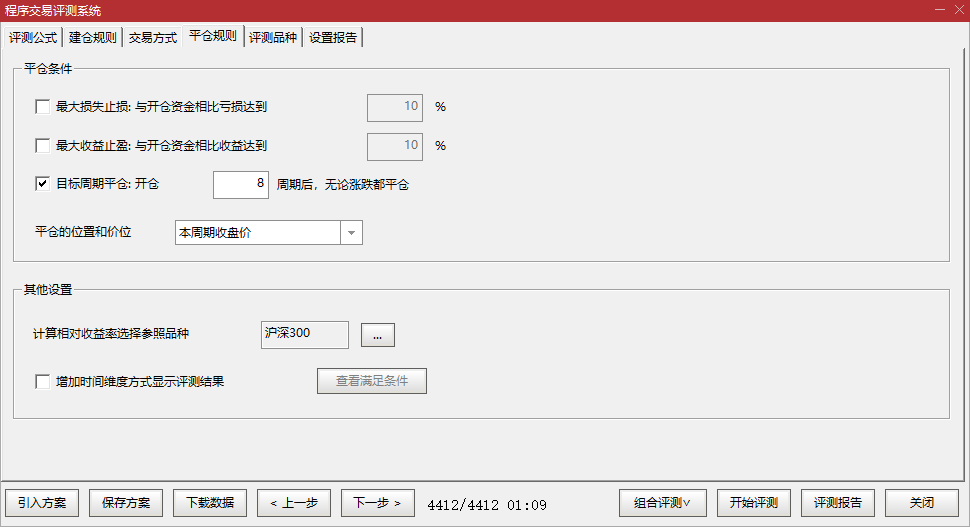The image size is (970, 527).
Task: Open the 建仓规则 tab
Action: click(x=92, y=38)
